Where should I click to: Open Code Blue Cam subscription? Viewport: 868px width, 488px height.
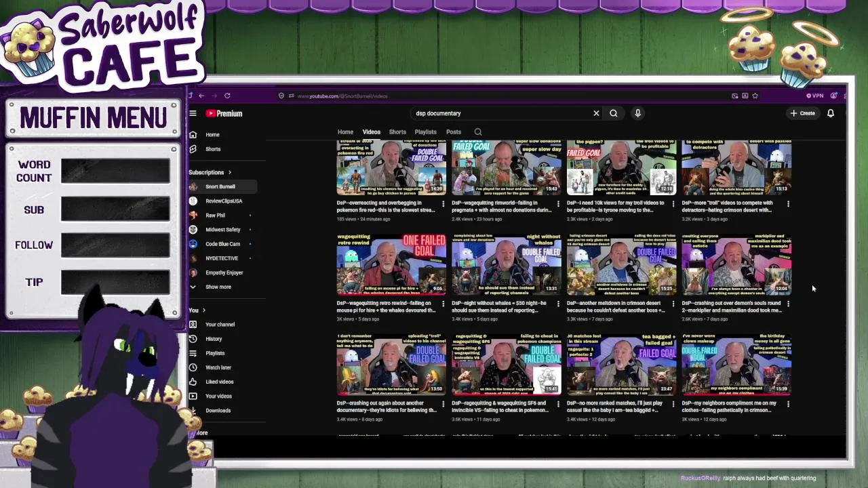point(222,243)
